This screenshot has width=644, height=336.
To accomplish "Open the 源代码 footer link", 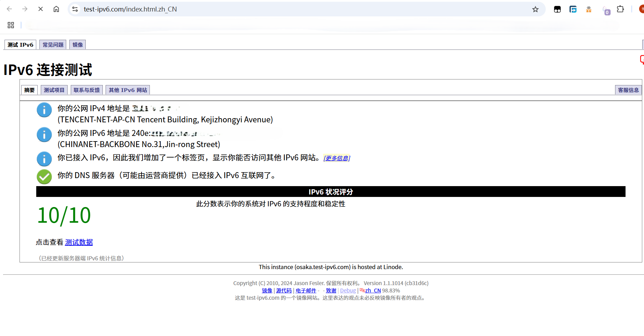I will [x=284, y=290].
